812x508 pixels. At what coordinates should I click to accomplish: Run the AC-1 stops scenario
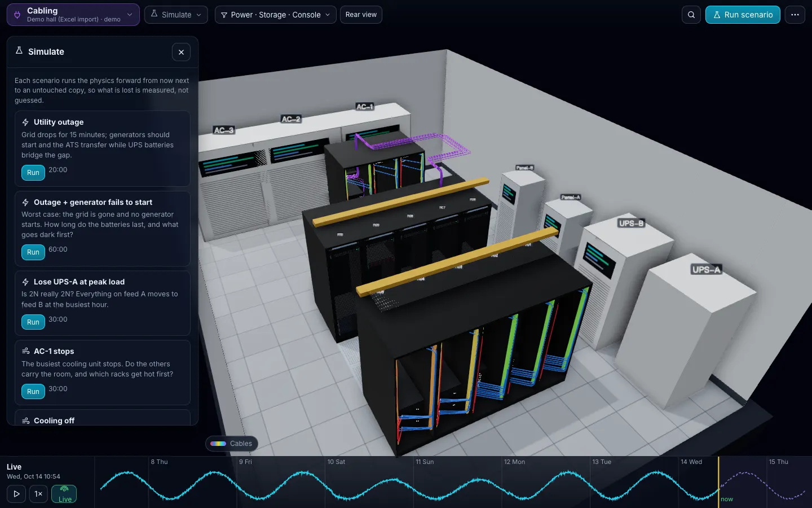pyautogui.click(x=33, y=392)
